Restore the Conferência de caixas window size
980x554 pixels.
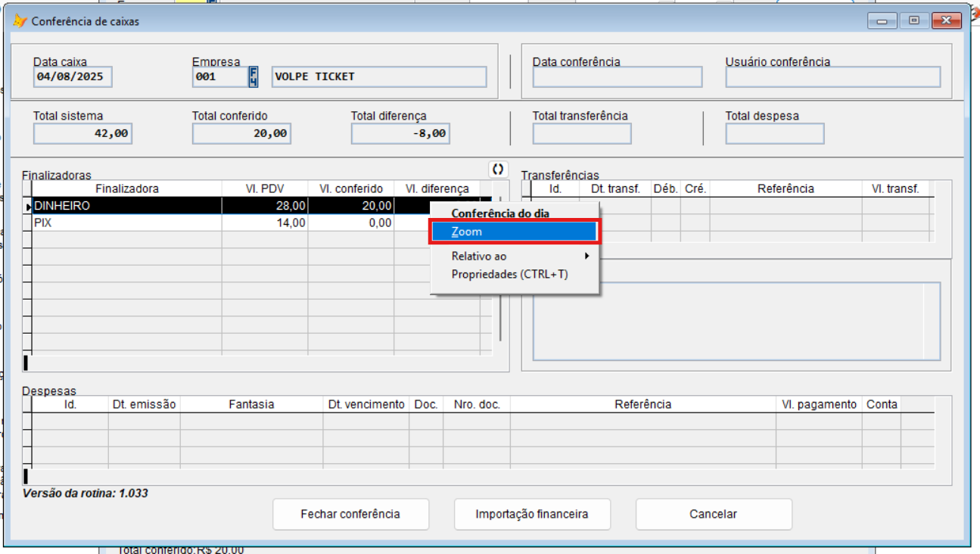tap(914, 20)
